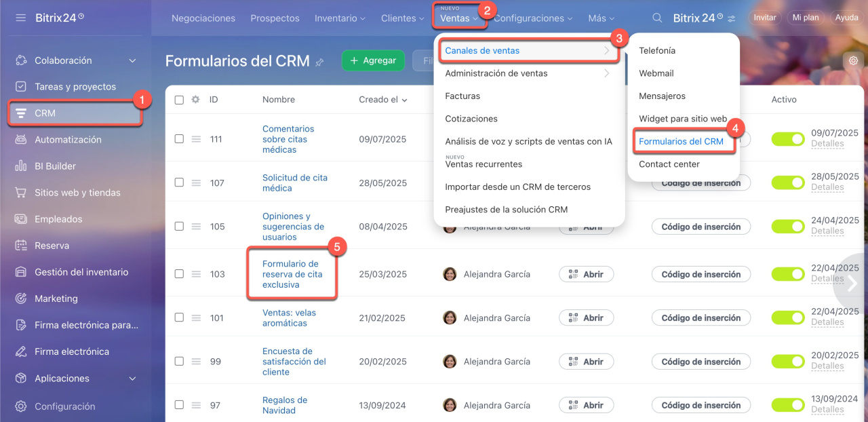The width and height of the screenshot is (868, 422).
Task: Click Detalles link under 20/02/2025
Action: [827, 366]
